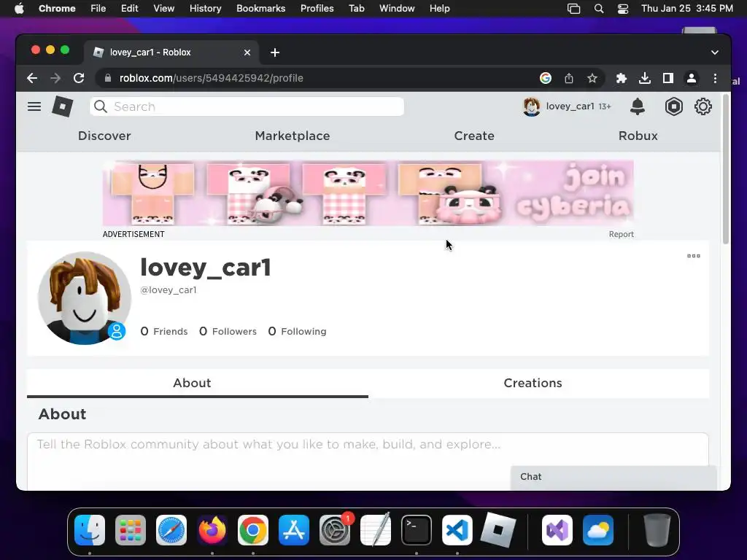Toggle Chrome side panel
747x560 pixels.
pos(668,78)
